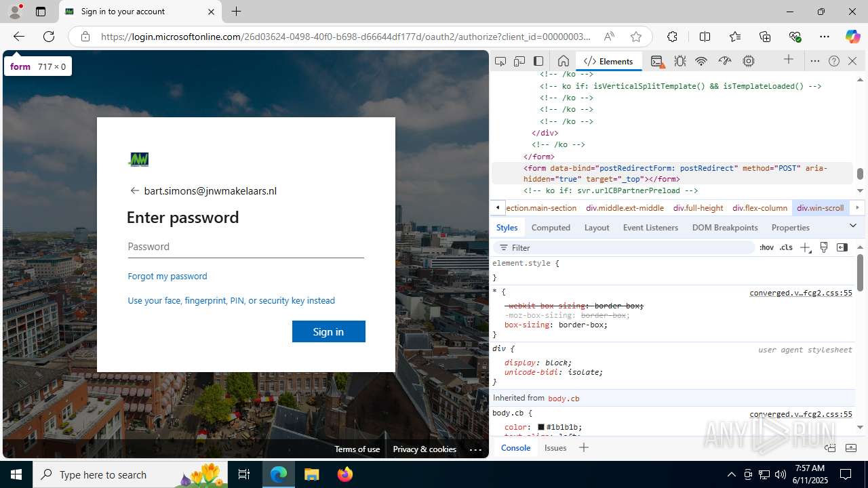Select the Styles tab
Screen dimensions: 868x488
click(507, 227)
